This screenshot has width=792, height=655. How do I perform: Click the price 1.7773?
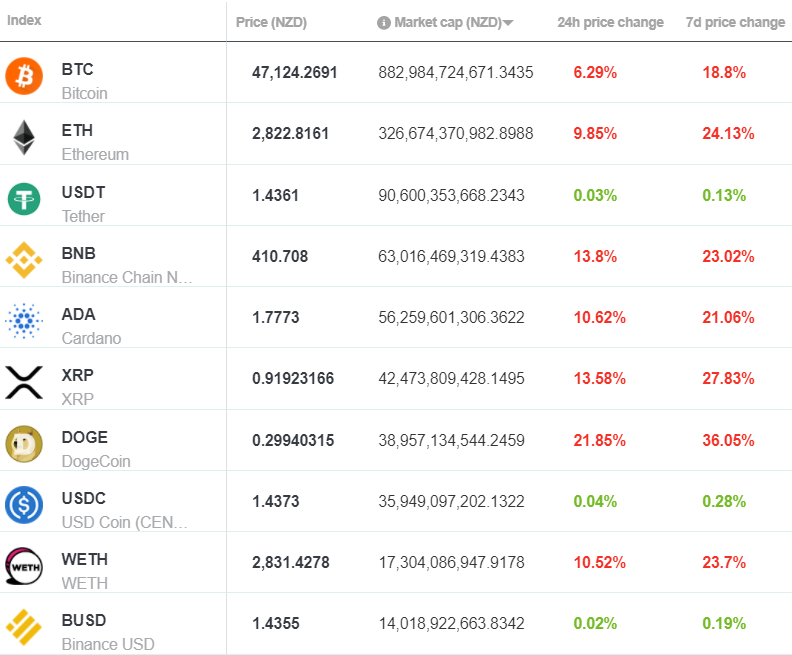click(276, 317)
